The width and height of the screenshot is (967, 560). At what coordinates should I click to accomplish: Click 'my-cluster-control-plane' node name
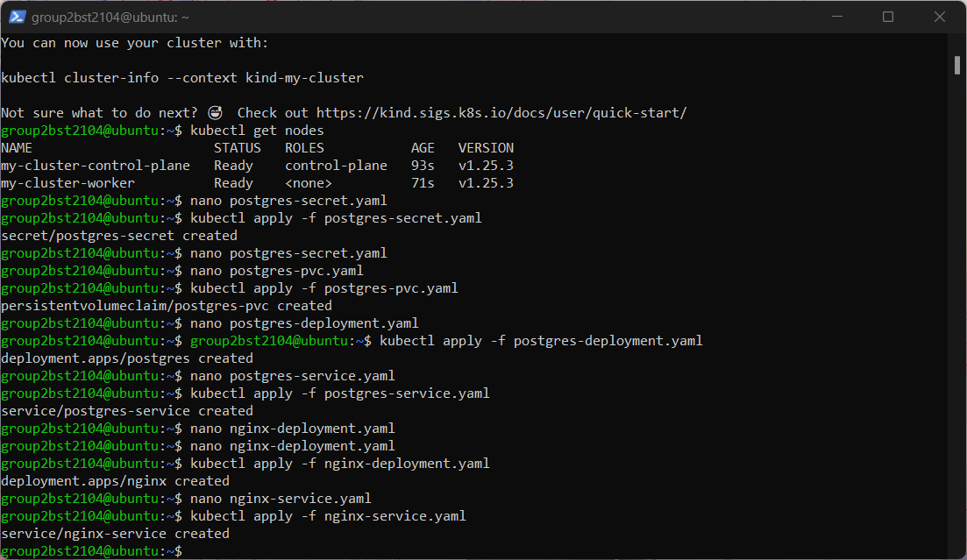[96, 166]
